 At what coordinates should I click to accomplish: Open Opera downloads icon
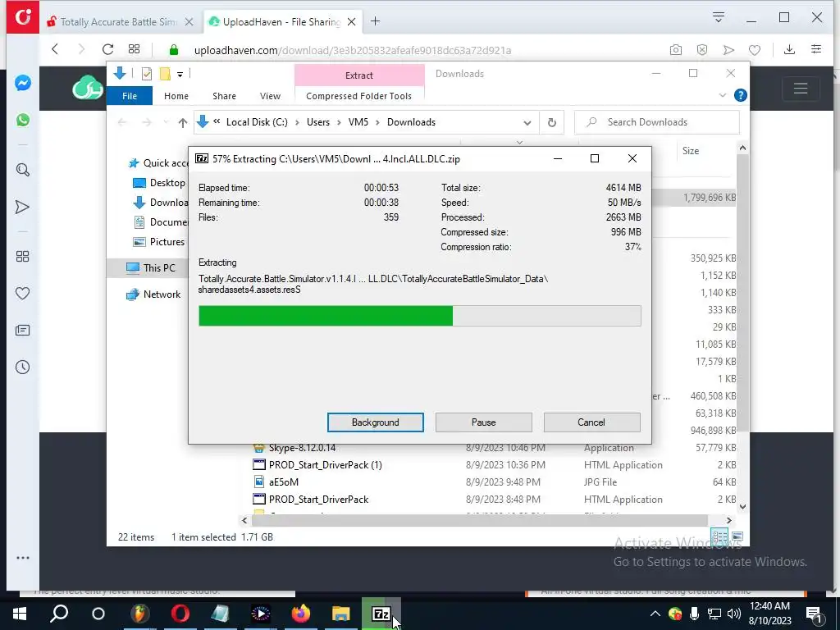pyautogui.click(x=789, y=49)
